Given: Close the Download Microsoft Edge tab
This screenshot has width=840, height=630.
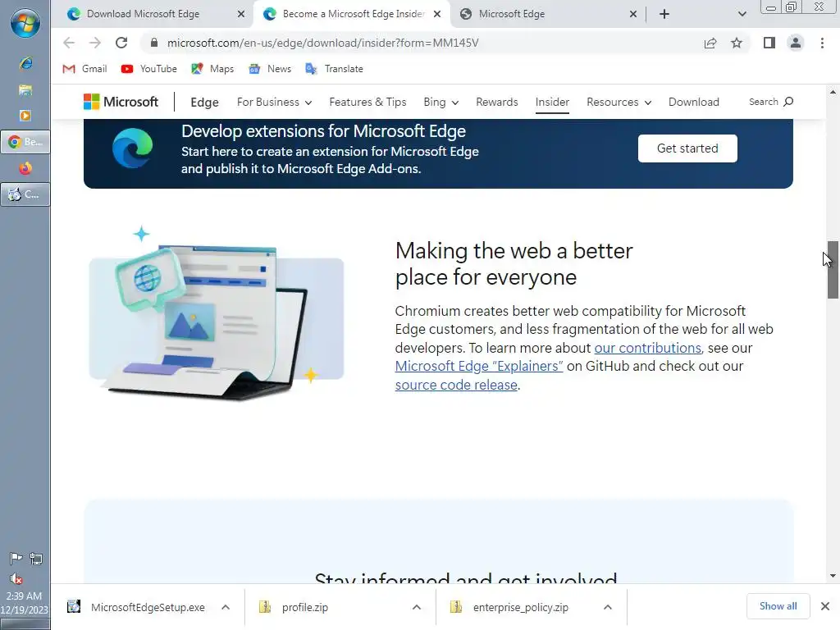Looking at the screenshot, I should tap(241, 14).
